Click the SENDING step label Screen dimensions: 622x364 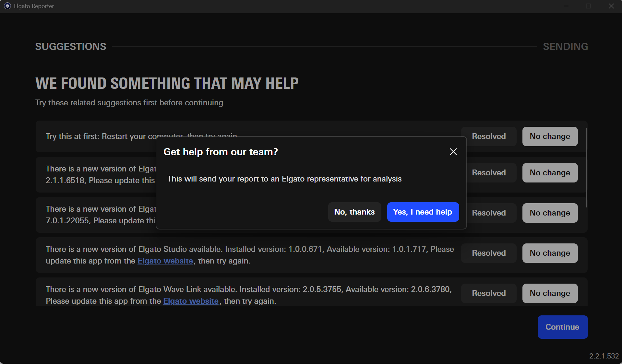tap(565, 46)
